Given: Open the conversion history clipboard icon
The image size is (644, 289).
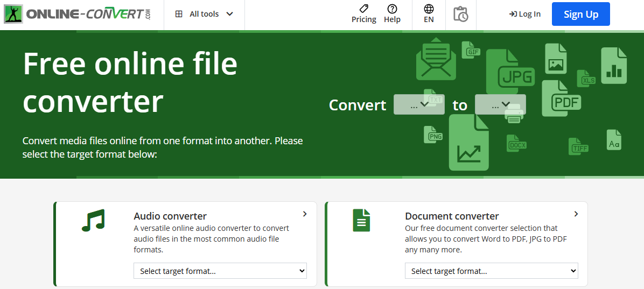Looking at the screenshot, I should click(460, 15).
